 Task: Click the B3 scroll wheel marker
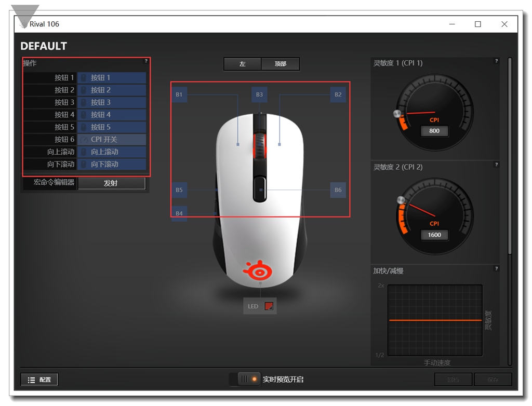(259, 95)
